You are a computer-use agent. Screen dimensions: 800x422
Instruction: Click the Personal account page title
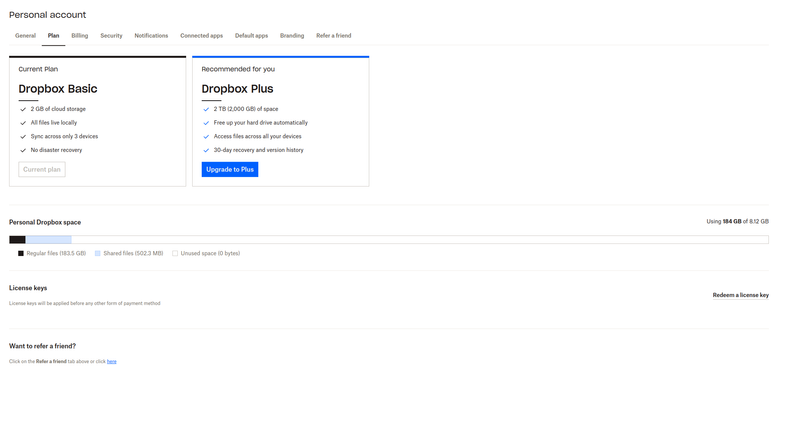pos(47,15)
